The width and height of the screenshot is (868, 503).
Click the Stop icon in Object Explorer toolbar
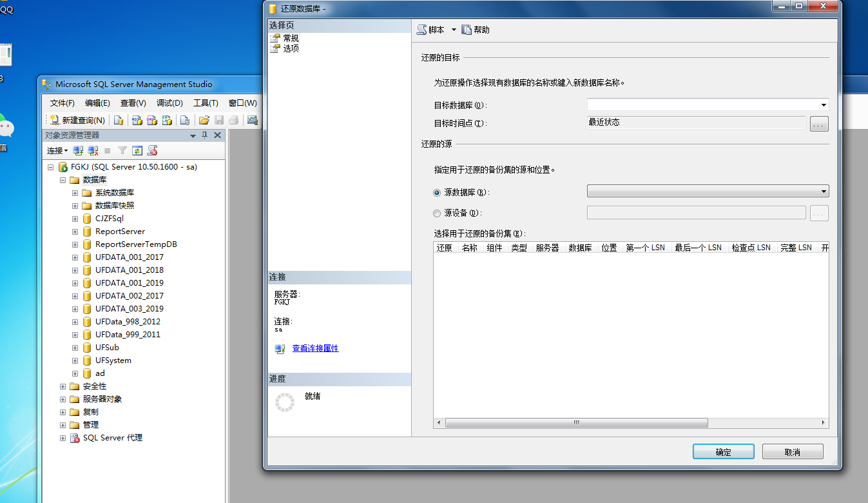click(x=108, y=150)
